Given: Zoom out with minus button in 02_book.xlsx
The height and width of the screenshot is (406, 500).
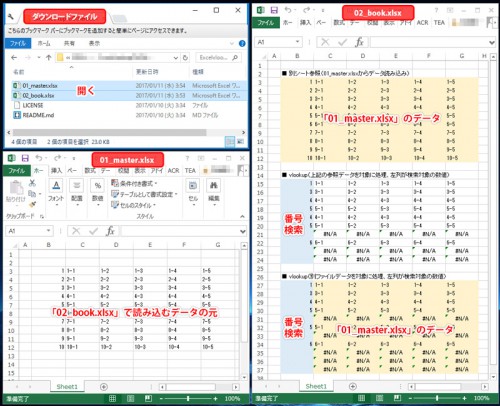Looking at the screenshot, I should (410, 398).
